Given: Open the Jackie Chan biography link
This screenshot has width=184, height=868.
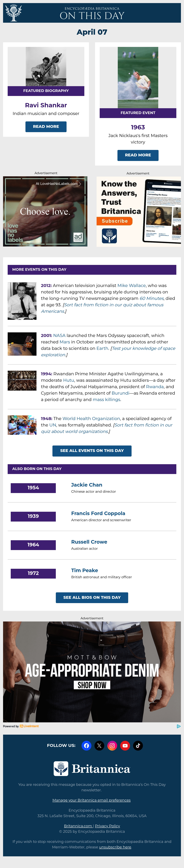Looking at the screenshot, I should 87,485.
